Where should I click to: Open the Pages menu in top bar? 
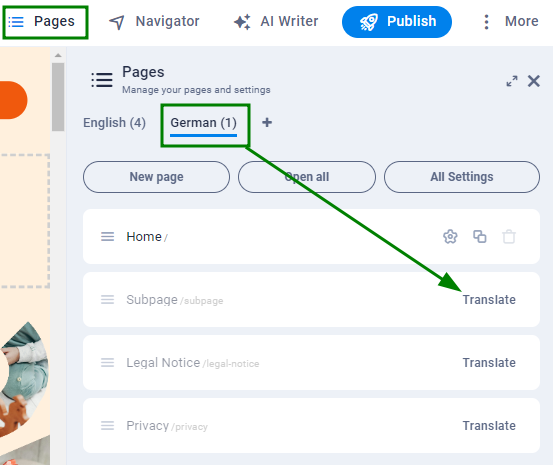[45, 22]
